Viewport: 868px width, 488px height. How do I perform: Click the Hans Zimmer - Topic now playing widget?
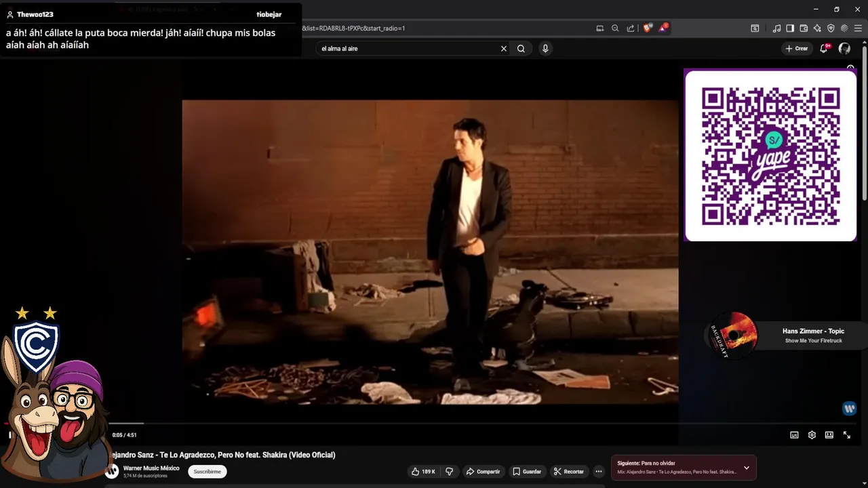point(785,335)
